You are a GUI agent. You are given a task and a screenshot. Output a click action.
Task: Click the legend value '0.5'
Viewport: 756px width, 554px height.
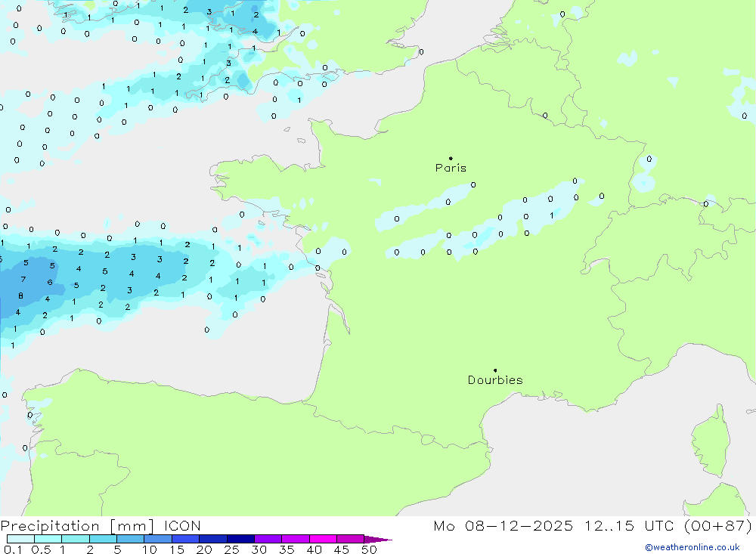[x=41, y=549]
